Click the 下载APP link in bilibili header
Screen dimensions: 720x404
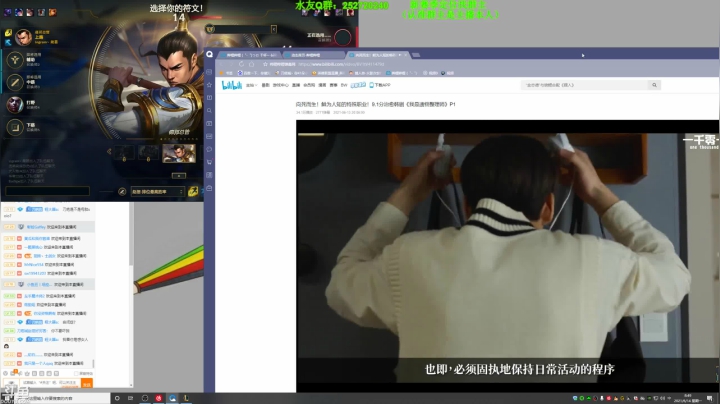point(380,85)
